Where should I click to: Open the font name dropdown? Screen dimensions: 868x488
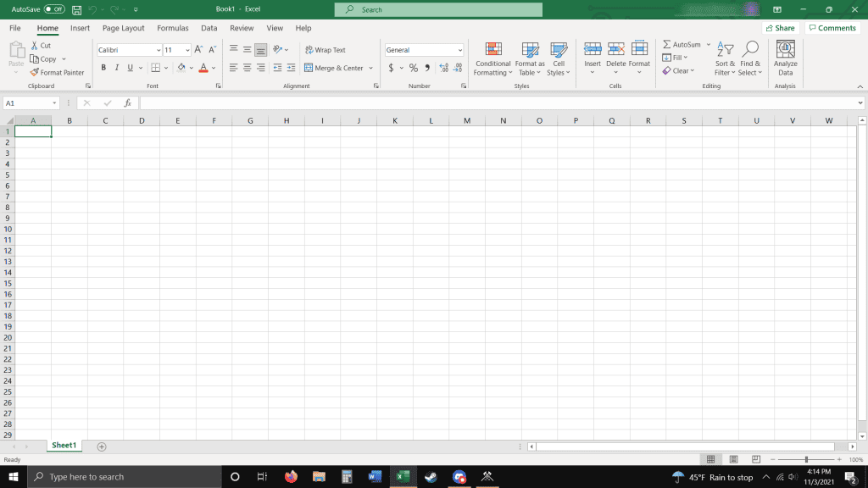158,49
